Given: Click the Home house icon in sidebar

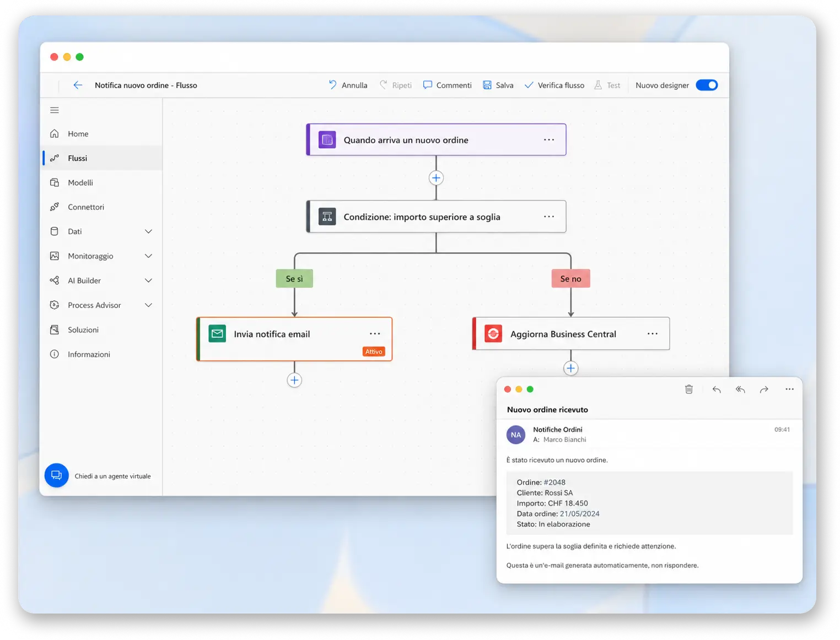Looking at the screenshot, I should coord(55,134).
